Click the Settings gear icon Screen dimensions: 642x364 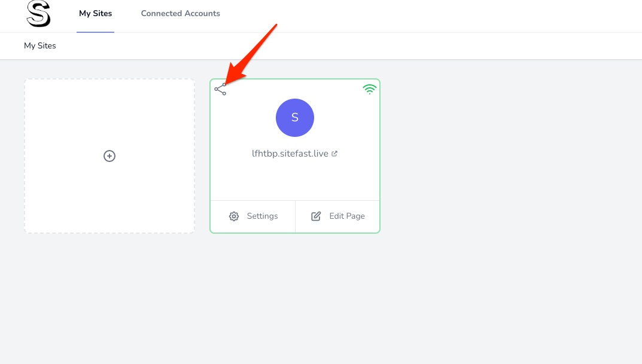tap(234, 216)
